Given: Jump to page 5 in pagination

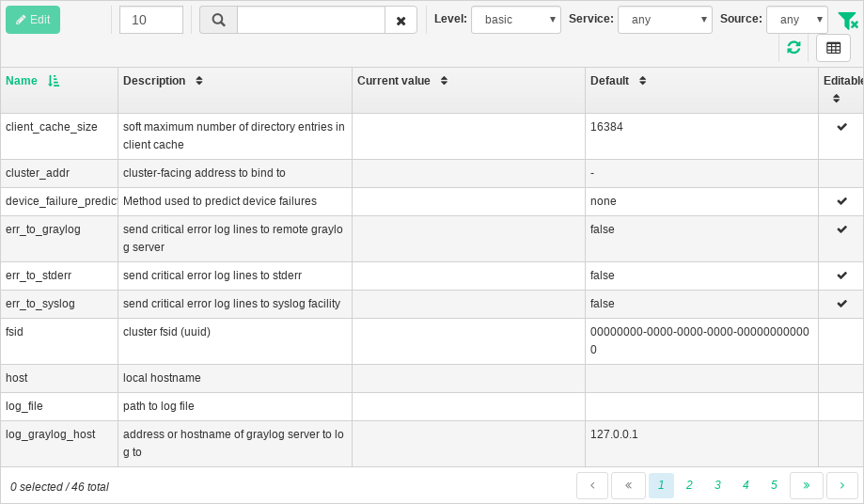Looking at the screenshot, I should pos(774,485).
